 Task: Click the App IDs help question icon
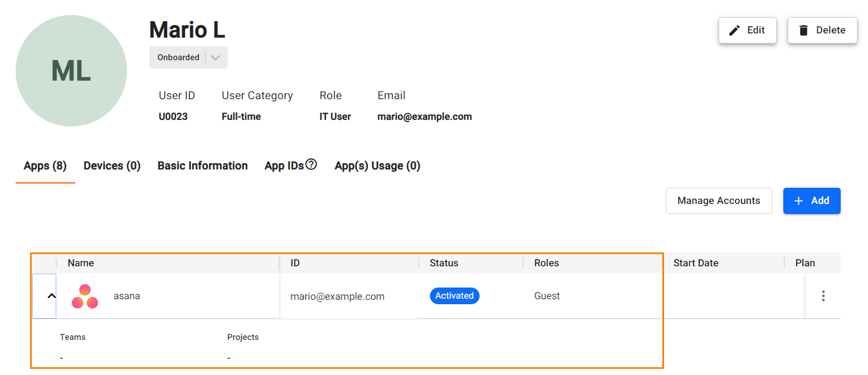coord(311,164)
